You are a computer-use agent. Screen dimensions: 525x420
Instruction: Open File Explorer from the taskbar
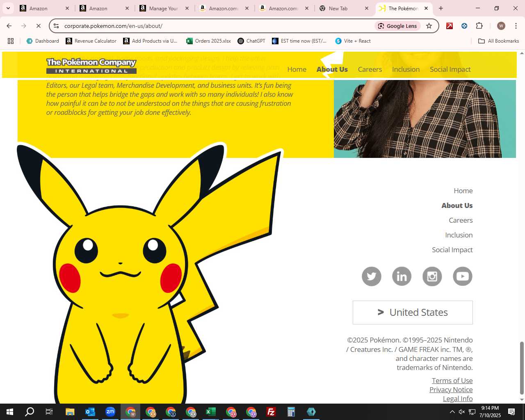click(70, 412)
